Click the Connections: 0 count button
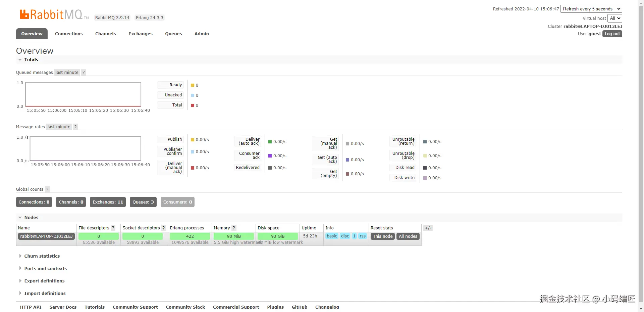This screenshot has height=312, width=644. [34, 202]
